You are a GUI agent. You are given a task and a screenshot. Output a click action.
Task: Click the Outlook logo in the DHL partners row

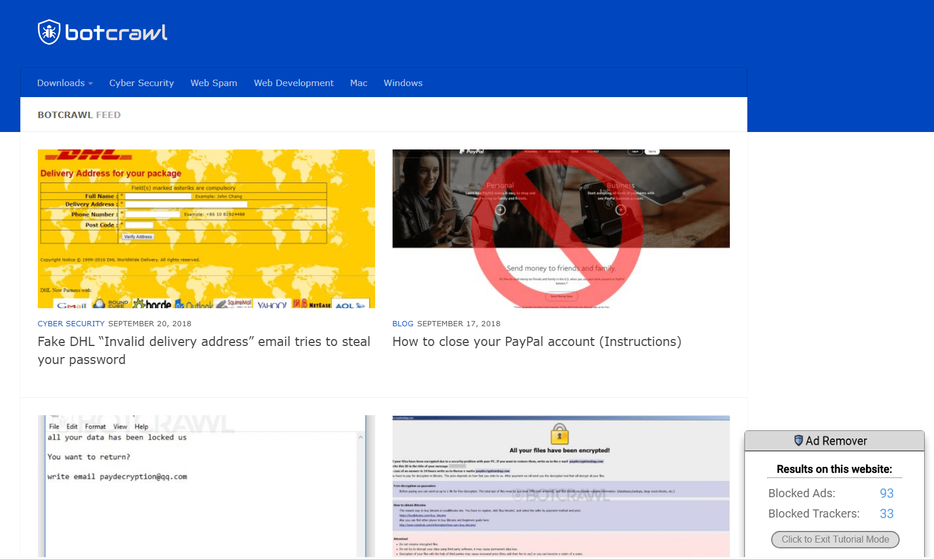(196, 305)
